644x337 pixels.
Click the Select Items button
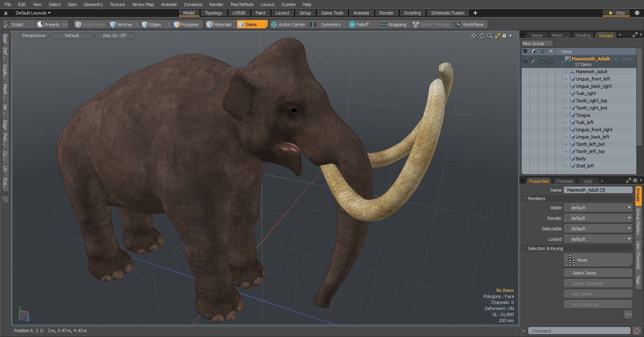click(598, 273)
